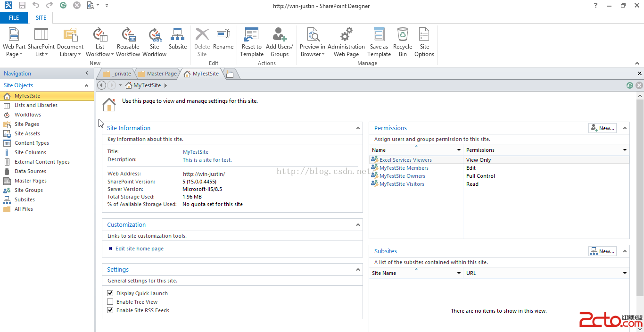Open All Files in navigation

click(x=24, y=209)
